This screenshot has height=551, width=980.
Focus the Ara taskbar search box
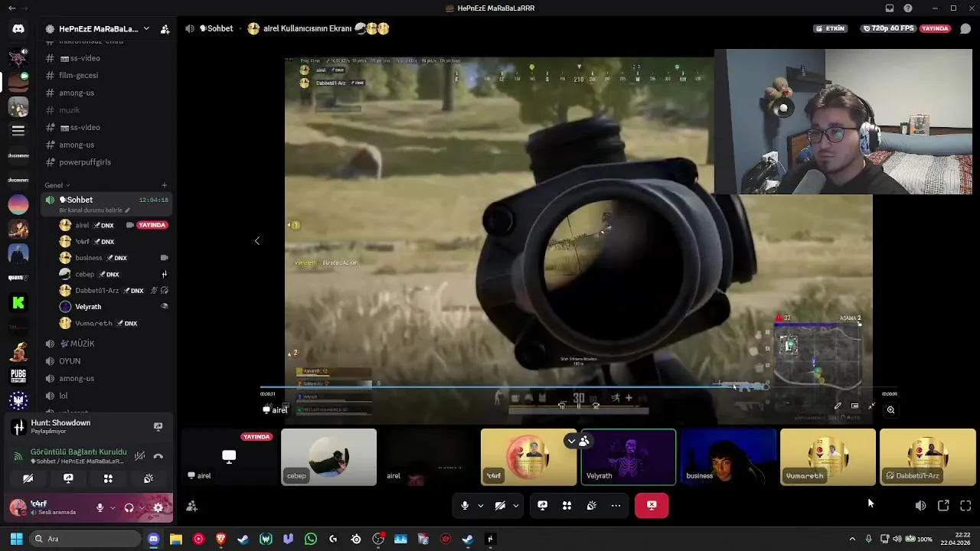(85, 539)
